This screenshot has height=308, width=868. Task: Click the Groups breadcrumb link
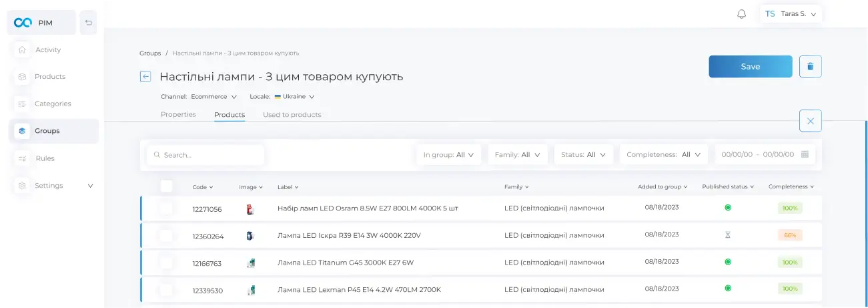[x=150, y=53]
